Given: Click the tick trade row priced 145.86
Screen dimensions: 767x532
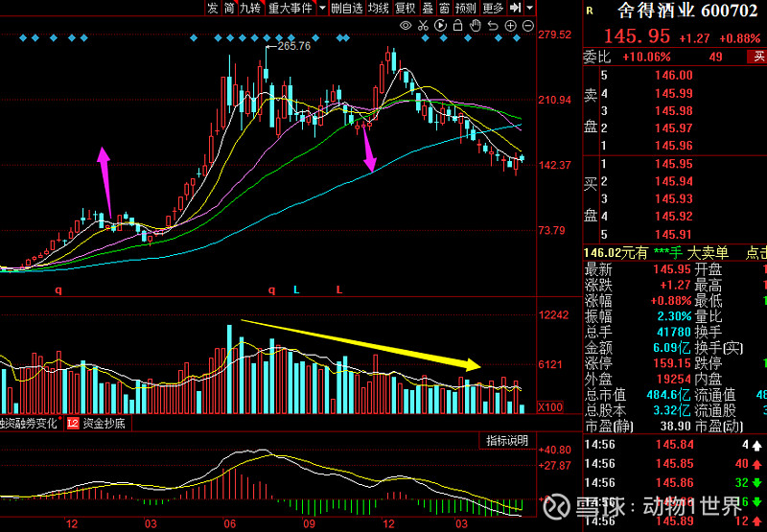Looking at the screenshot, I should pyautogui.click(x=676, y=483).
